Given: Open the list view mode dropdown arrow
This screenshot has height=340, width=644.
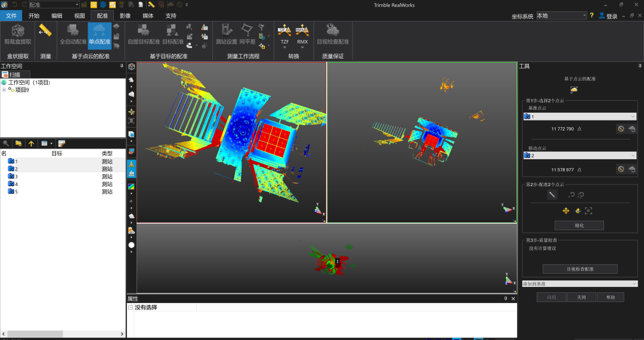Looking at the screenshot, I should [x=51, y=143].
